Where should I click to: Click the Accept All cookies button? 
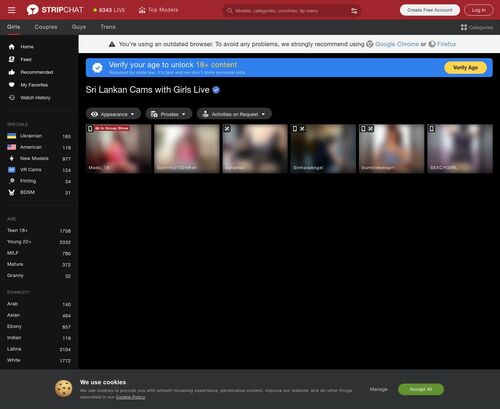421,389
